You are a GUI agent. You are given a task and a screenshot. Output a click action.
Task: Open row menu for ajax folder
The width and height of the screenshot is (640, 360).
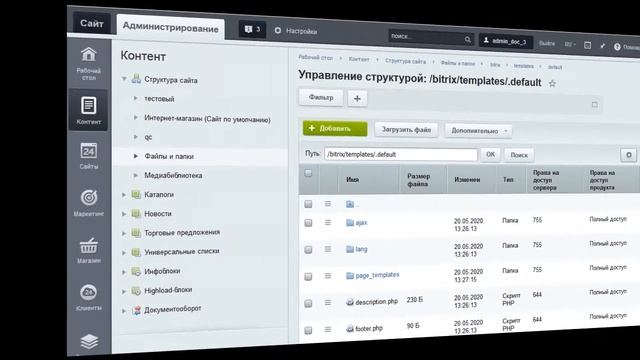328,222
